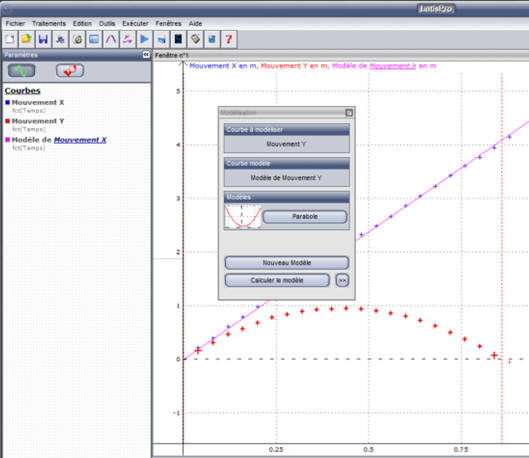Viewport: 529px width, 458px height.
Task: Click the Modèle de Mouvement Y field
Action: [286, 178]
